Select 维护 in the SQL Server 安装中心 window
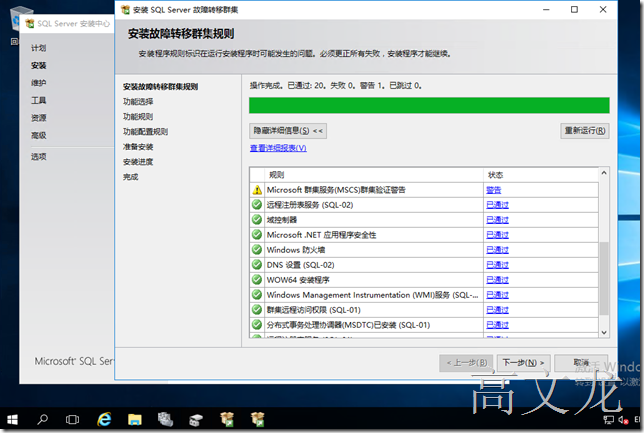The width and height of the screenshot is (644, 433). pyautogui.click(x=39, y=83)
